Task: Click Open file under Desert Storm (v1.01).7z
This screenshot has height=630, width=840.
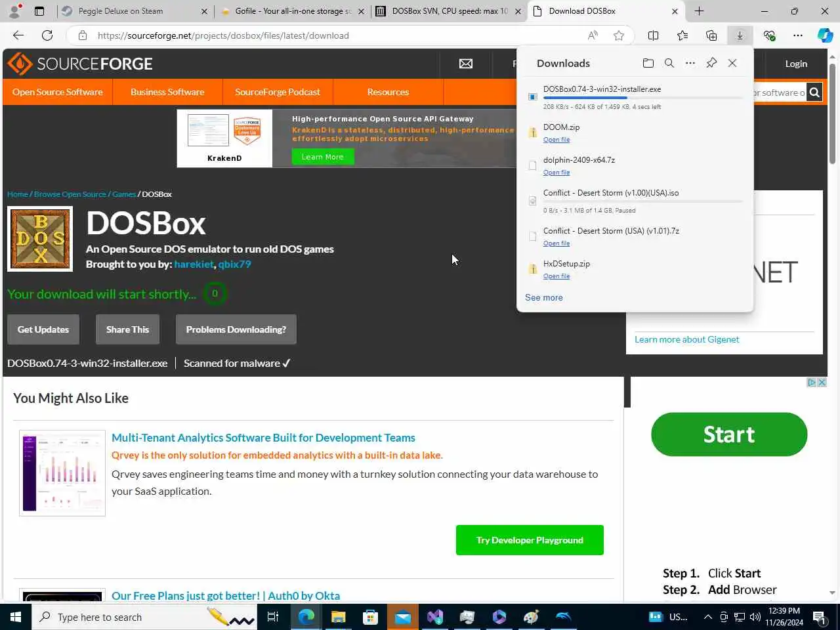Action: pyautogui.click(x=556, y=243)
